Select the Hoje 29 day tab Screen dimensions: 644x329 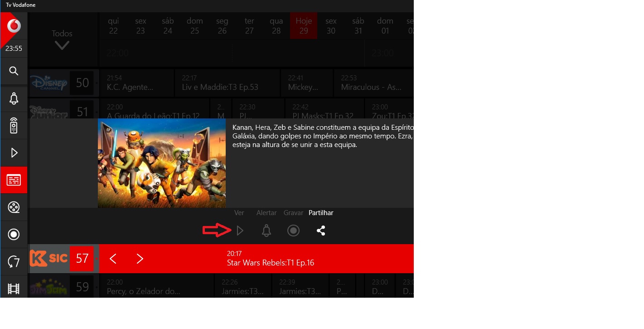pos(304,26)
